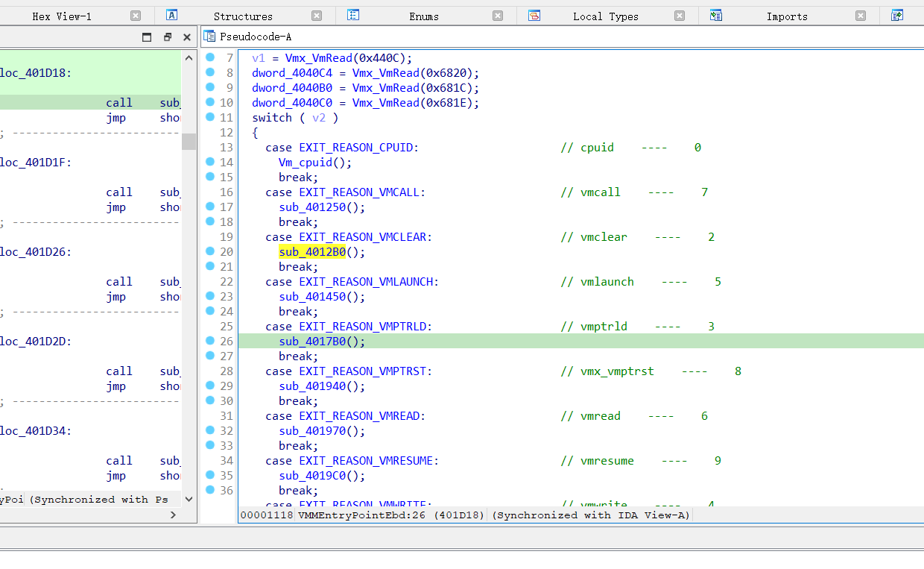Click the left pane vertical scrollbar thumb
Viewport: 924px width, 569px height.
(189, 142)
